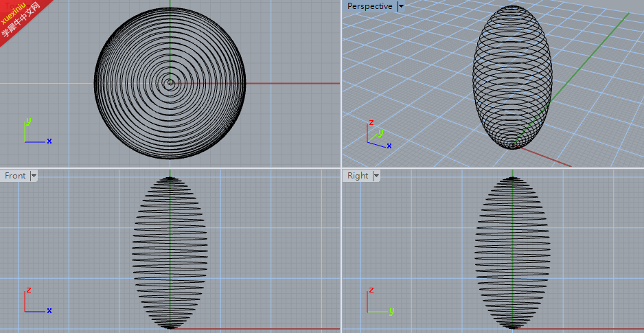
Task: Select the spiral circles in Top viewport
Action: pyautogui.click(x=170, y=83)
